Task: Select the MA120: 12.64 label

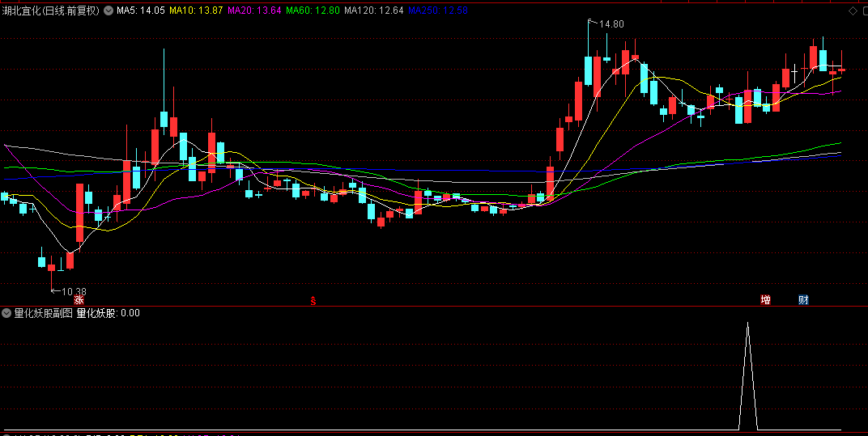Action: (x=373, y=10)
